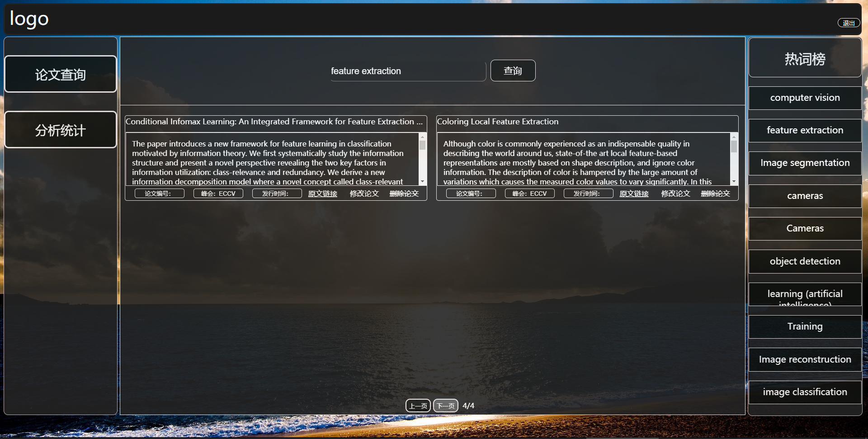This screenshot has height=439, width=868.
Task: Select hot word Image segmentation
Action: (805, 163)
